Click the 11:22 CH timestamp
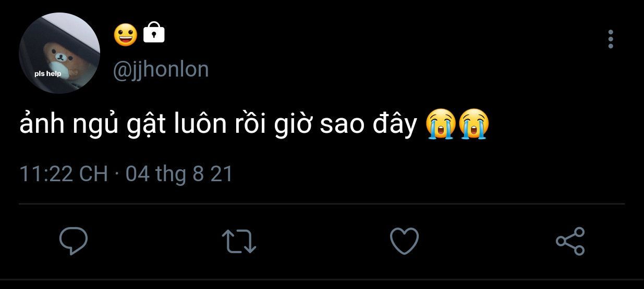Image resolution: width=644 pixels, height=289 pixels. point(64,173)
